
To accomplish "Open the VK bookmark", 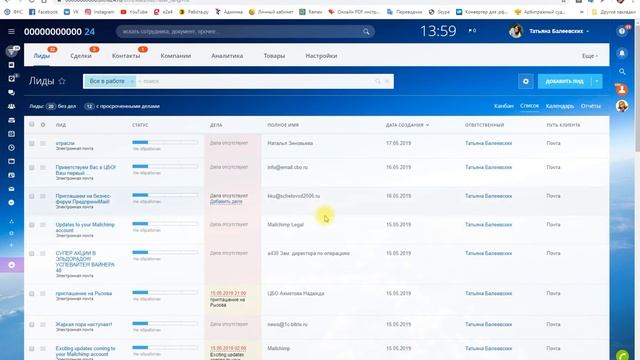I will [71, 12].
